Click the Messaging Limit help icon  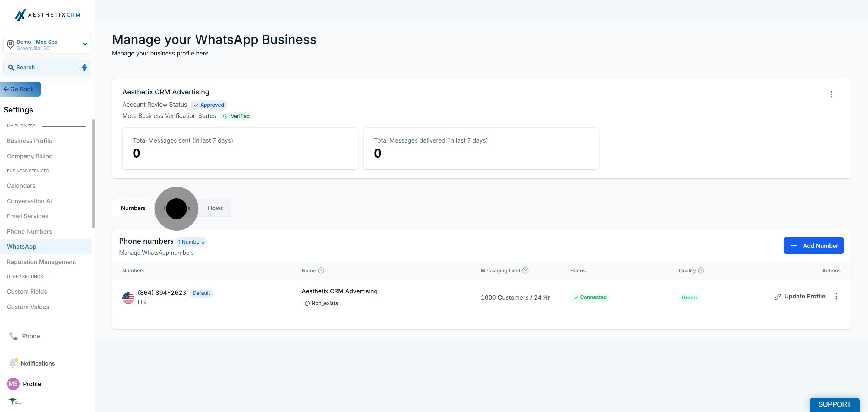[x=525, y=271]
